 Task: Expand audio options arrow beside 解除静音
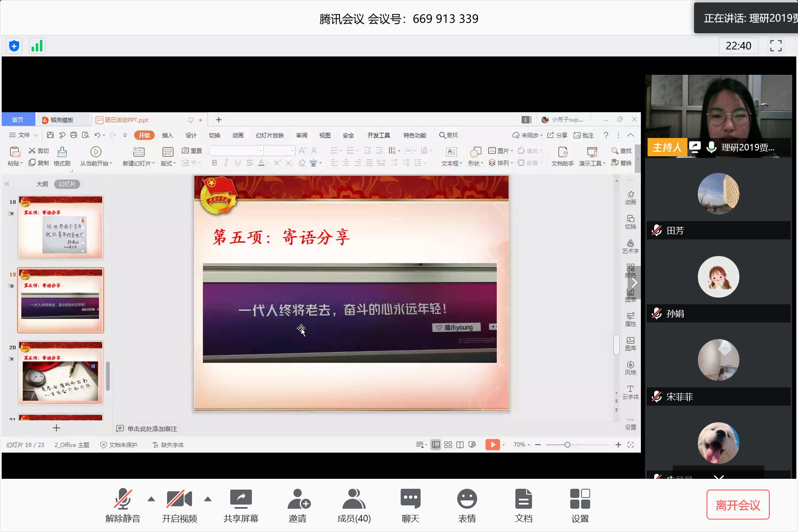(151, 499)
